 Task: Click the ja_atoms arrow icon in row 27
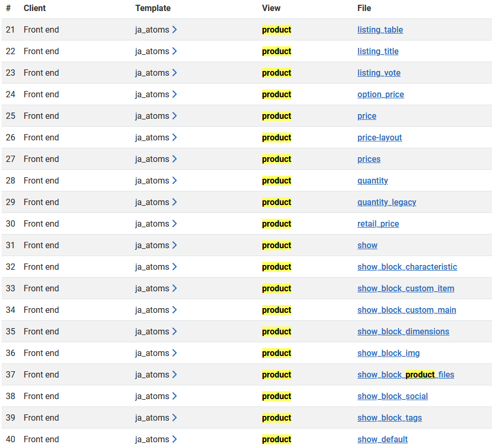coord(175,159)
